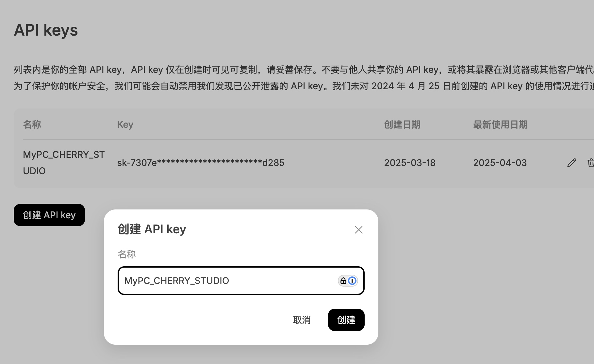Image resolution: width=594 pixels, height=364 pixels.
Task: Confirm with the black 创建 button
Action: 346,320
